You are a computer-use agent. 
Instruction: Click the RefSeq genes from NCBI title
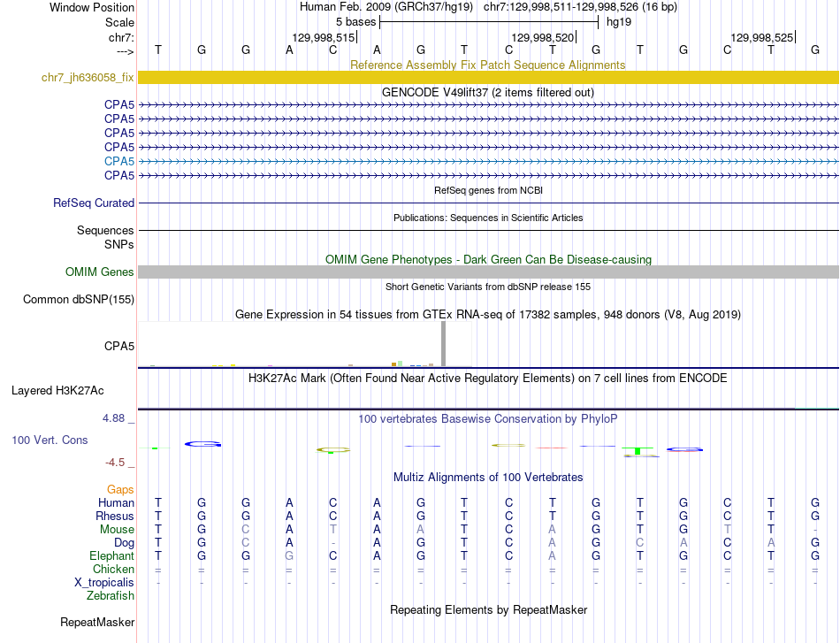(x=488, y=190)
